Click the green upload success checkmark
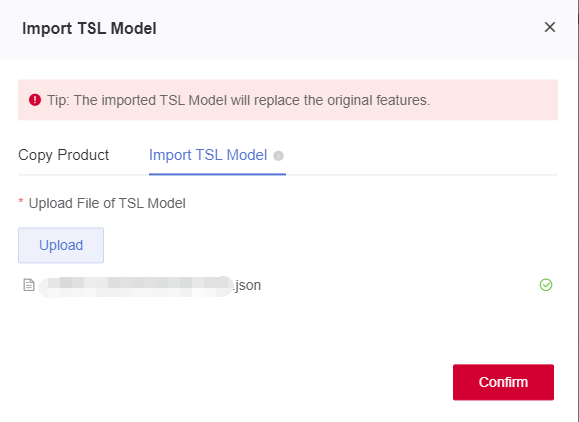Screen dimensions: 579x422 [546, 285]
